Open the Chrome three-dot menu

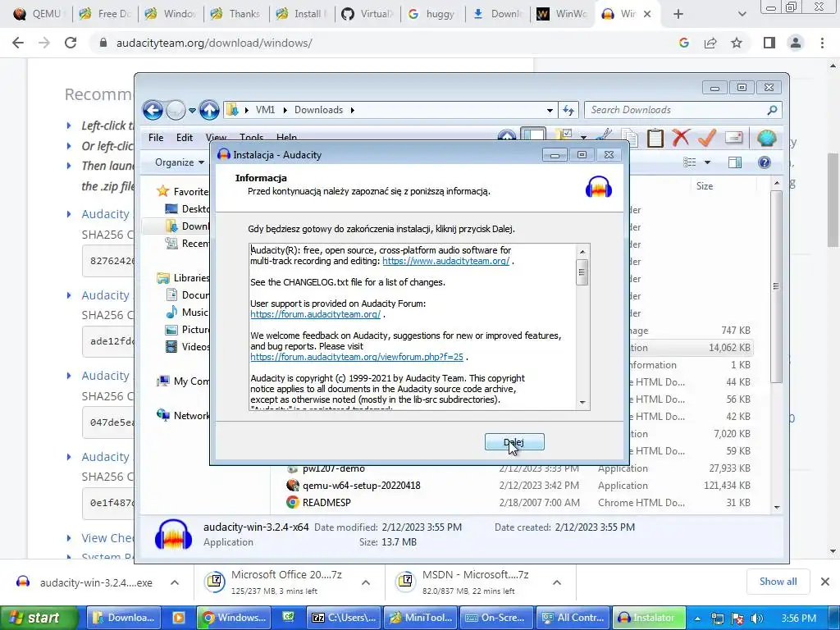tap(822, 43)
